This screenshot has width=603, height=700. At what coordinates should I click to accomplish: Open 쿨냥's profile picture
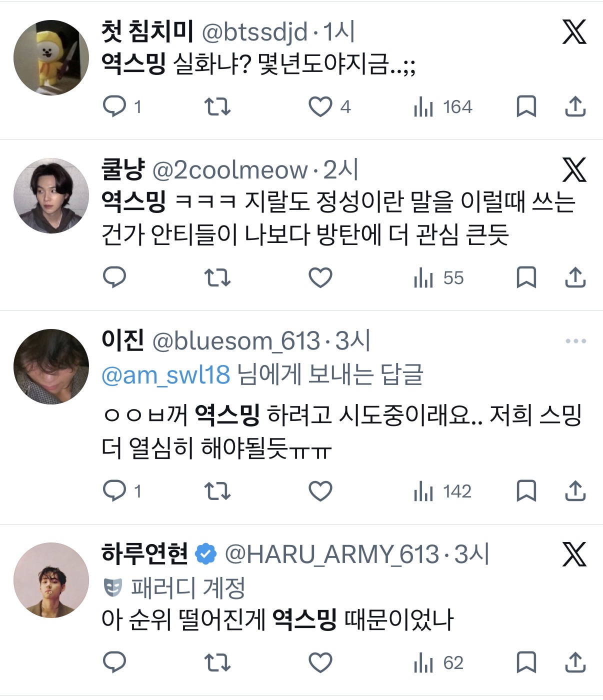pos(51,196)
